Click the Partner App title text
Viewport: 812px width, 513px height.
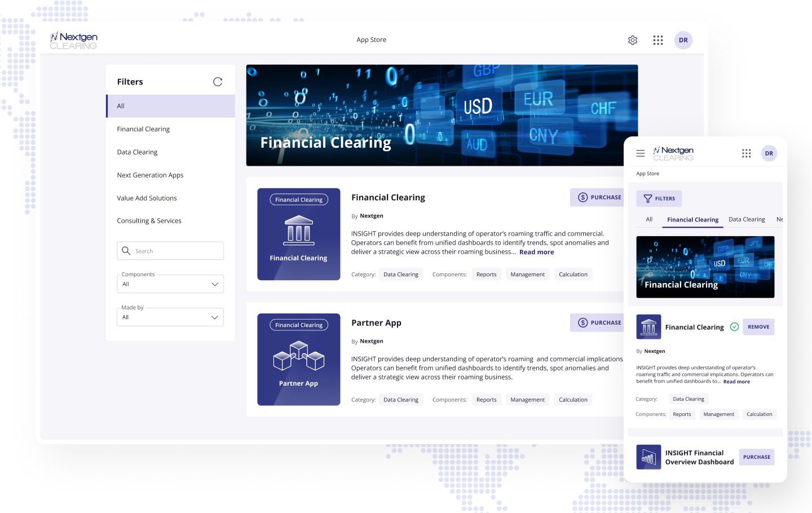click(376, 323)
